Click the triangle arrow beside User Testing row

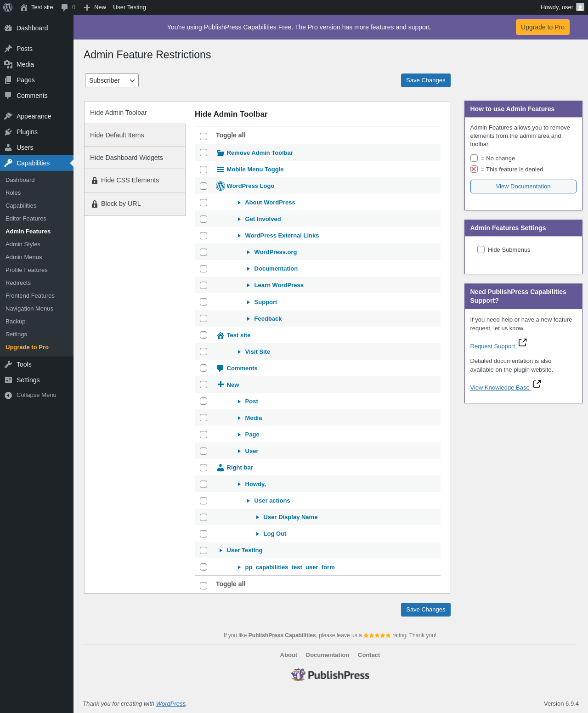click(x=221, y=550)
